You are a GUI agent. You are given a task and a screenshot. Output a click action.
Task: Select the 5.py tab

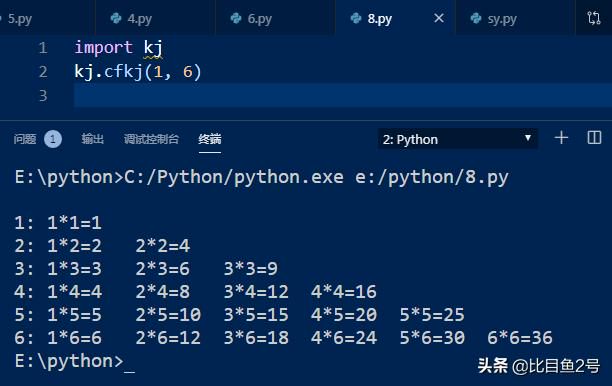(x=47, y=18)
